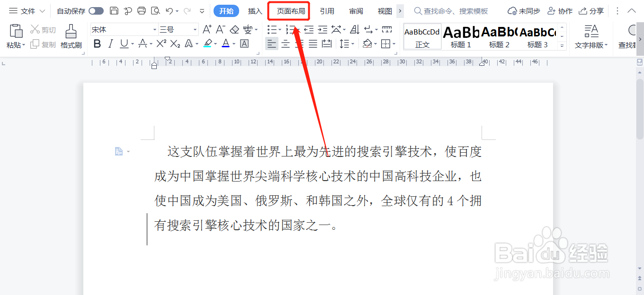The height and width of the screenshot is (295, 644).
Task: Click the Save icon in quick access toolbar
Action: tap(114, 11)
